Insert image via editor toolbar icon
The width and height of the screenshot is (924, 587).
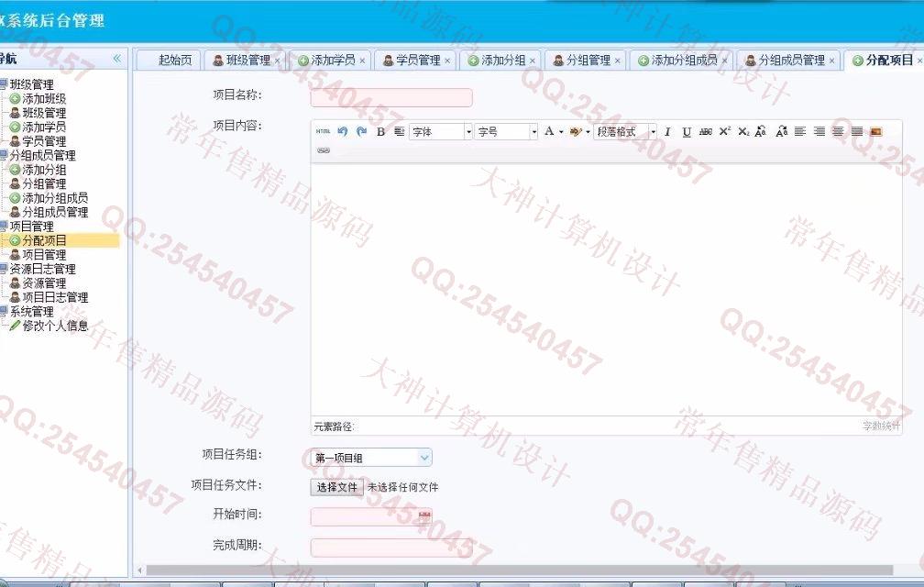[875, 131]
